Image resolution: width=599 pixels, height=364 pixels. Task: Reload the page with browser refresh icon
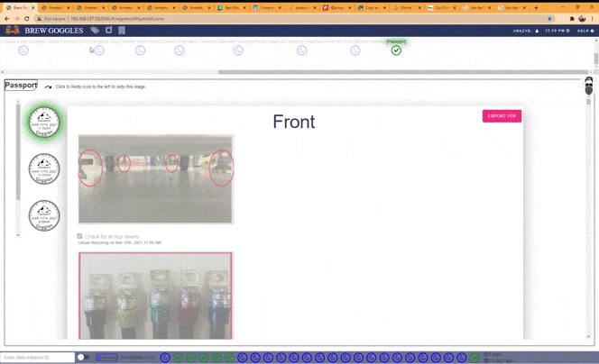coord(26,18)
